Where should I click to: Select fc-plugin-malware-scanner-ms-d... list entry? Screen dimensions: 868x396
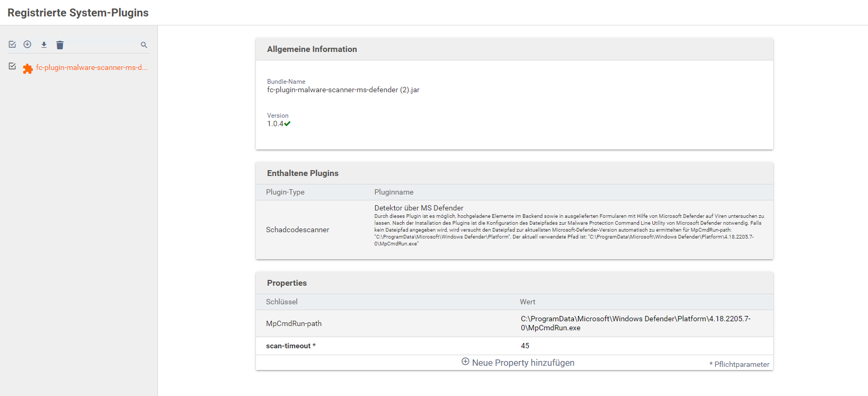[92, 68]
